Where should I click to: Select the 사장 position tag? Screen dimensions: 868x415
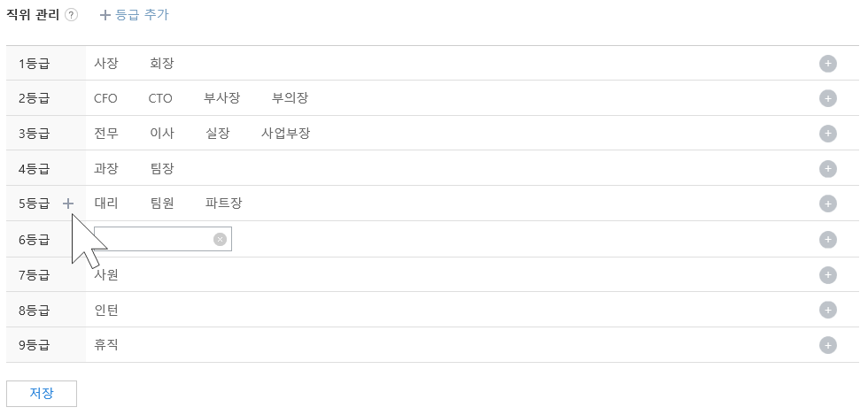click(x=105, y=64)
